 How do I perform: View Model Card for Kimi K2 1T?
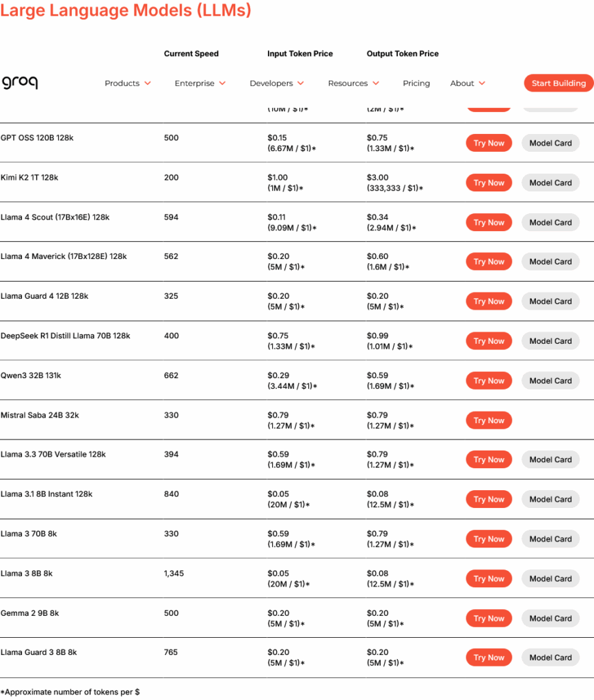[x=550, y=183]
